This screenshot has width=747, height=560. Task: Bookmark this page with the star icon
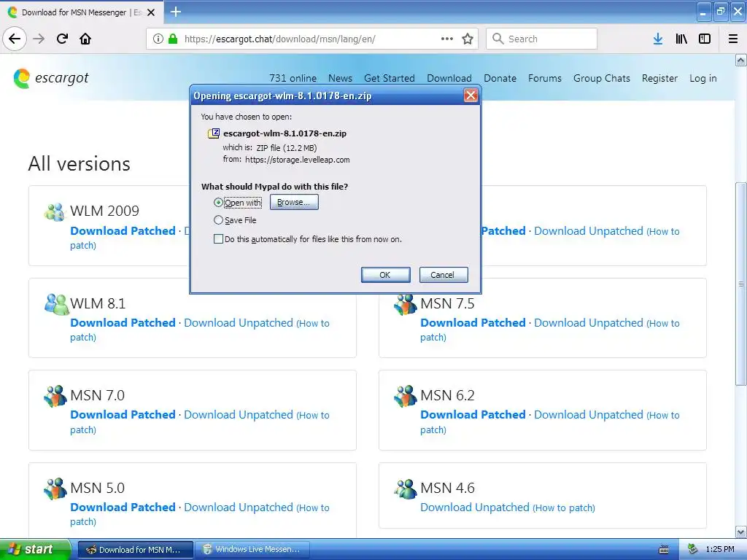click(x=468, y=39)
